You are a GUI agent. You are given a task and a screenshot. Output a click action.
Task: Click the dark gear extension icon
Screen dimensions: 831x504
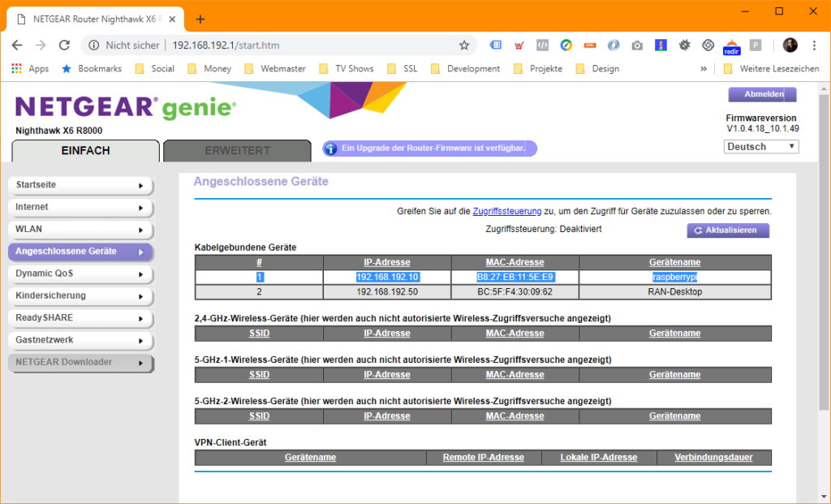coord(685,45)
